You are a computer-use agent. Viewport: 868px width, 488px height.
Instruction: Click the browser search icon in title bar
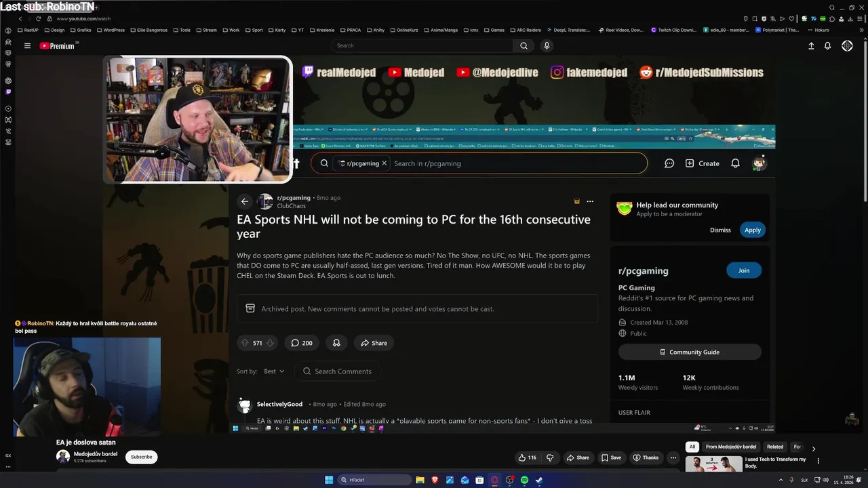[x=832, y=7]
